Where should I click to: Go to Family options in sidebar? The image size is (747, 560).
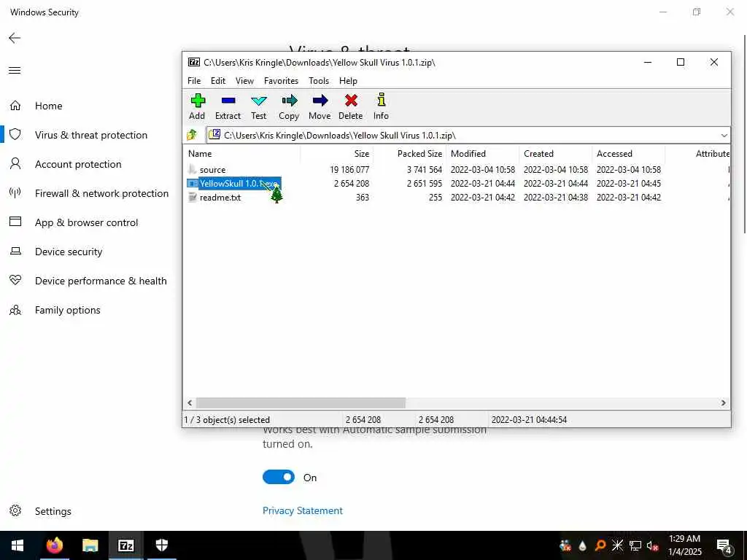(68, 310)
